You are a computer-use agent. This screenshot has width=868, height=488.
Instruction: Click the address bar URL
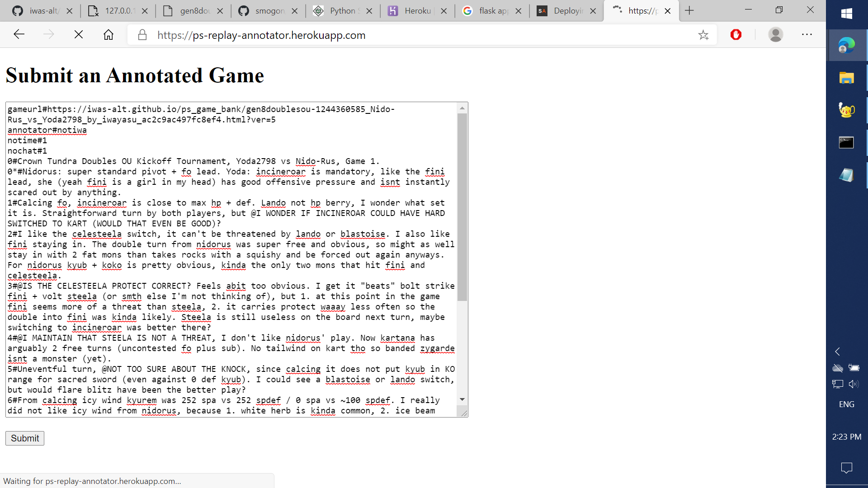[x=261, y=35]
